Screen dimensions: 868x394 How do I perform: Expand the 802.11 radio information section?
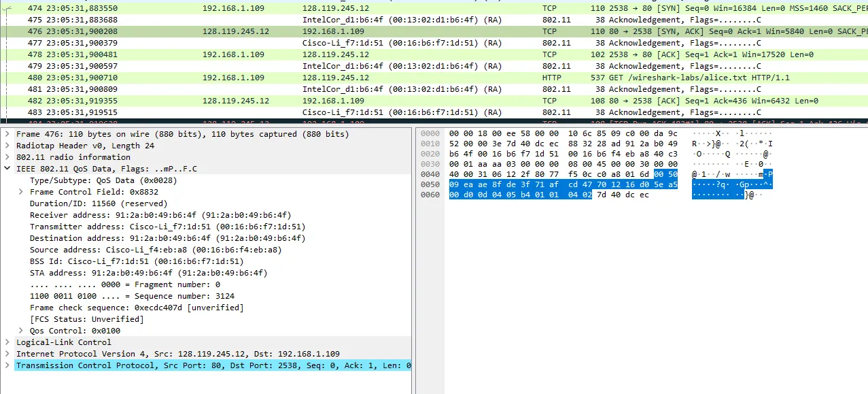(x=7, y=157)
